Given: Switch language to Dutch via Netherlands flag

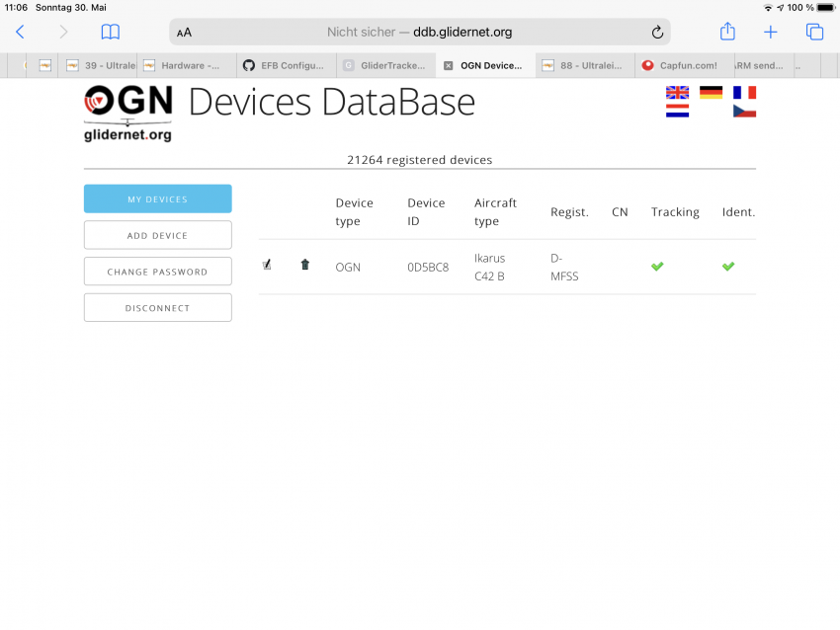Looking at the screenshot, I should point(677,111).
